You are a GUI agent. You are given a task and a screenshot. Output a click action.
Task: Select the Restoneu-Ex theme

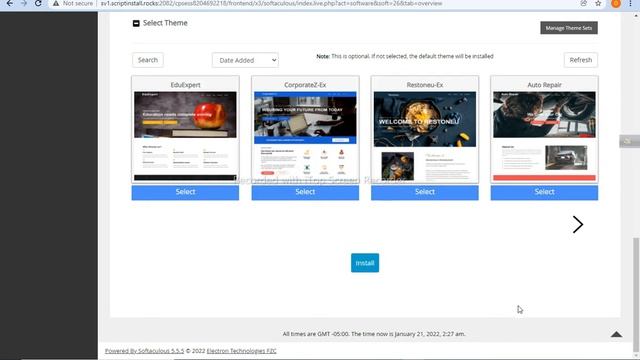click(424, 192)
